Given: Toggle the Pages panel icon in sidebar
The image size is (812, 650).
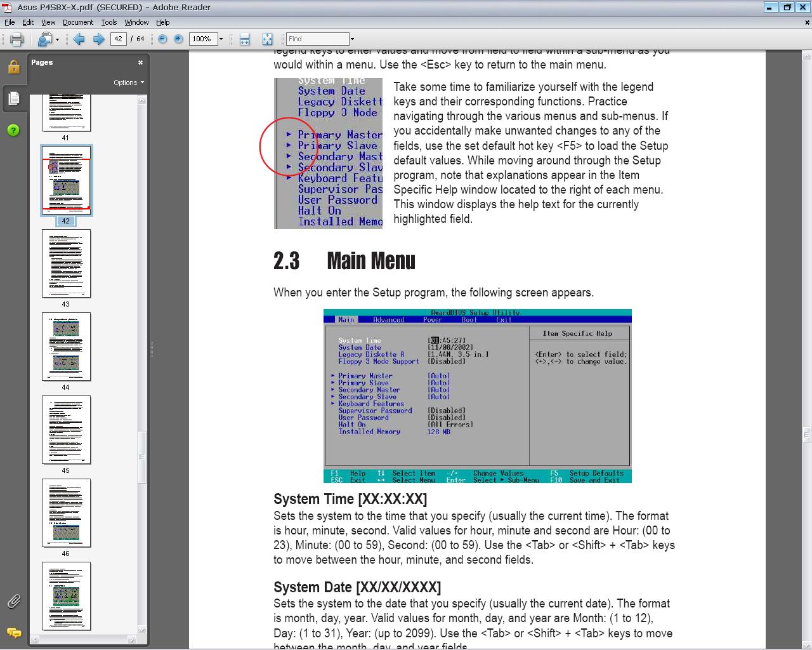Looking at the screenshot, I should tap(13, 98).
